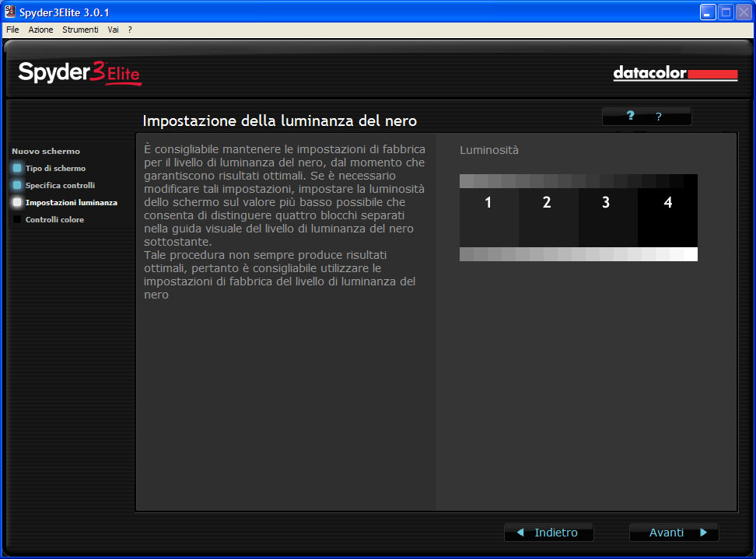This screenshot has height=559, width=756.
Task: Select the Tipo di schermo step
Action: (x=55, y=168)
